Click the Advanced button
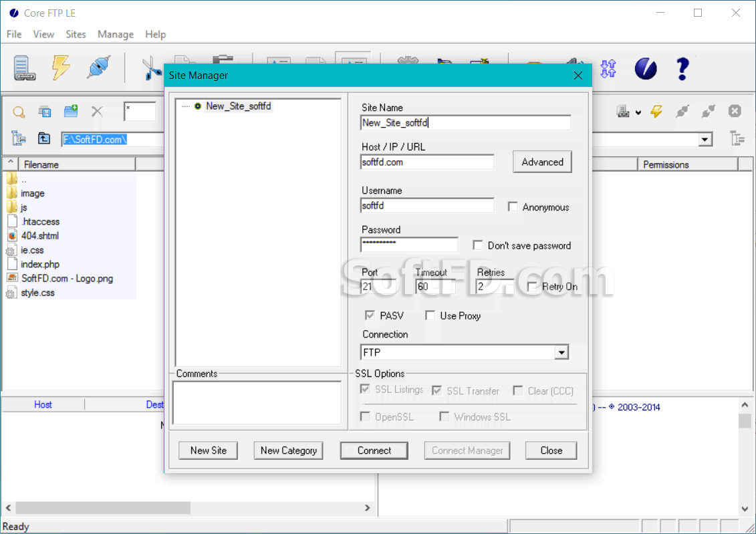 coord(542,162)
